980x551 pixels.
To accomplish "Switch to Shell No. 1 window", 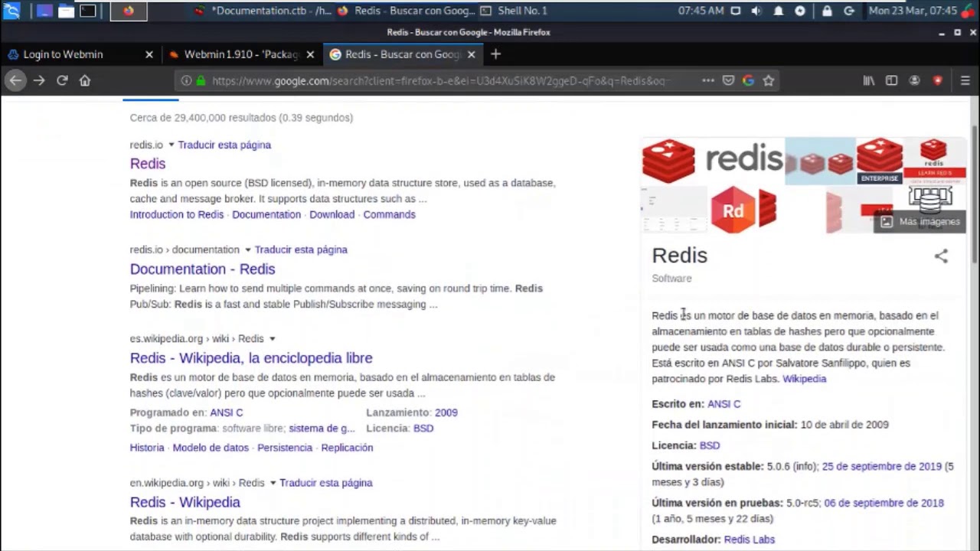I will click(513, 11).
